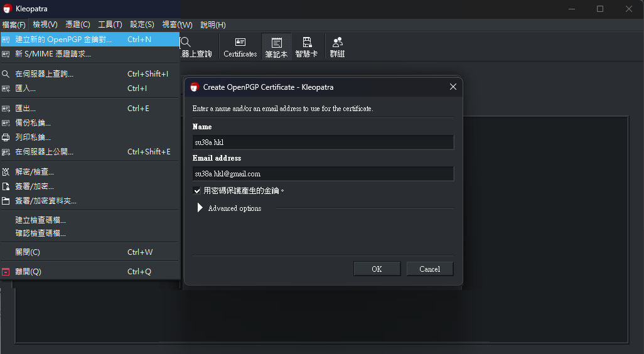Click the icon beside 匯入 menu entry

pos(6,88)
